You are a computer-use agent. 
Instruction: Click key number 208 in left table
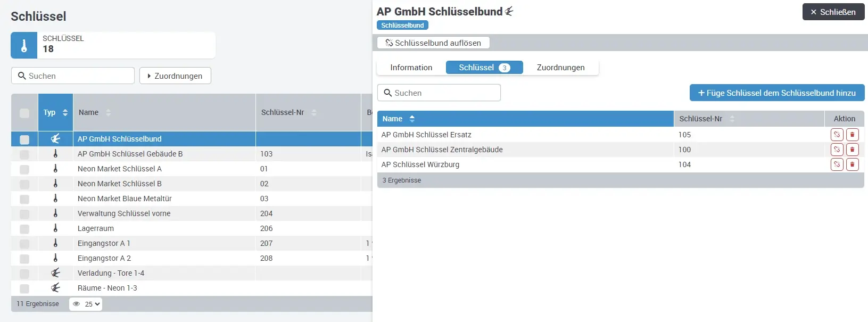coord(266,258)
